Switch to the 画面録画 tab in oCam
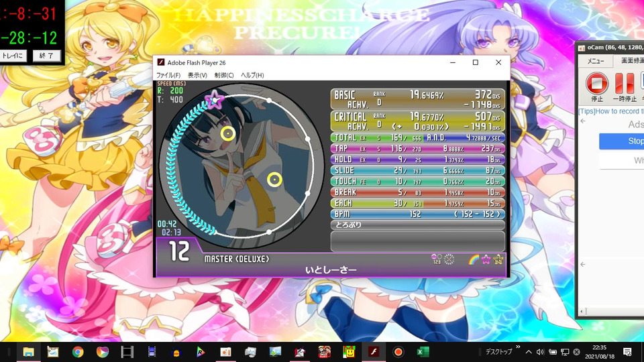The width and height of the screenshot is (644, 362). (631, 61)
